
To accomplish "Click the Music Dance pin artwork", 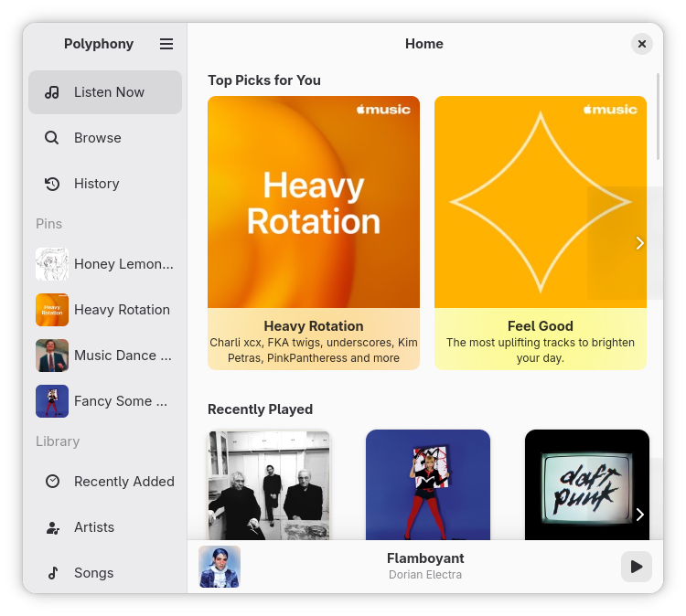I will point(52,356).
